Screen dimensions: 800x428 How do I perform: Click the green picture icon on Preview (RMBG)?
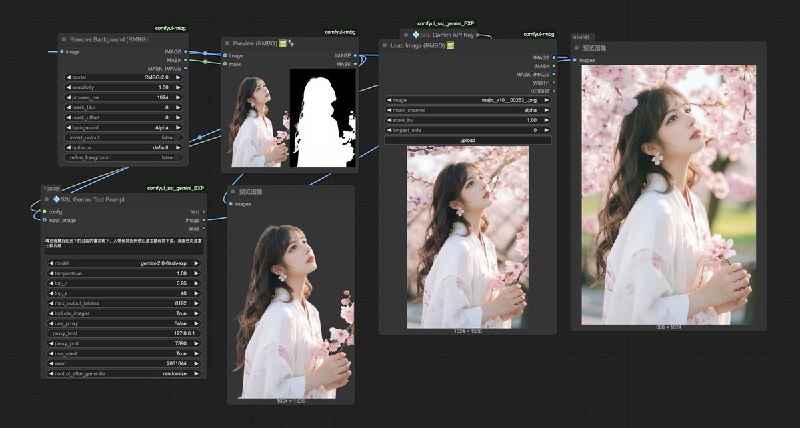[283, 43]
